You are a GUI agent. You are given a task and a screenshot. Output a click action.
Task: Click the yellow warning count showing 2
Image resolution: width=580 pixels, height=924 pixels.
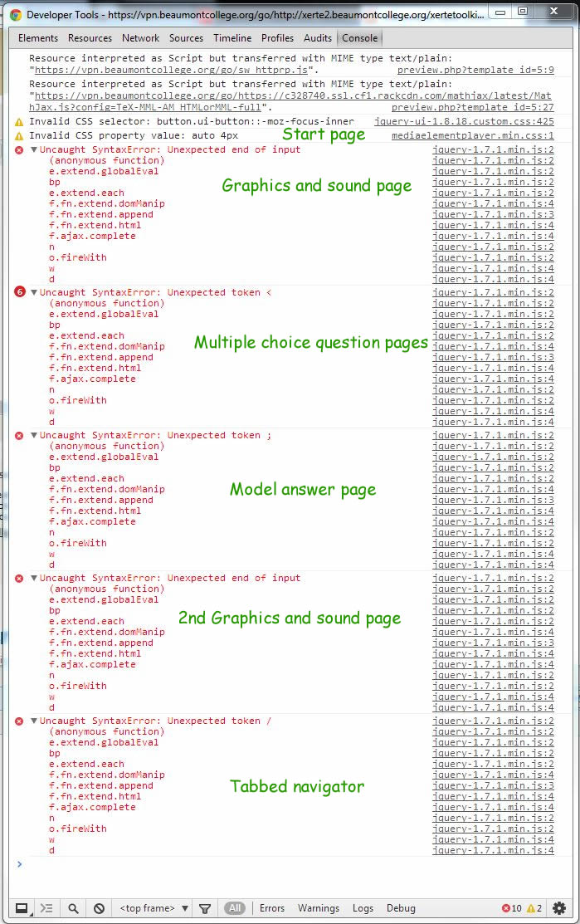point(534,908)
